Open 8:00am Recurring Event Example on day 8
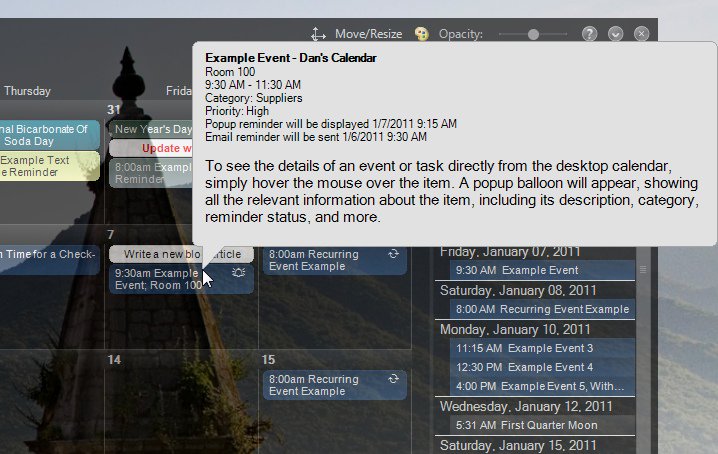 (x=335, y=260)
